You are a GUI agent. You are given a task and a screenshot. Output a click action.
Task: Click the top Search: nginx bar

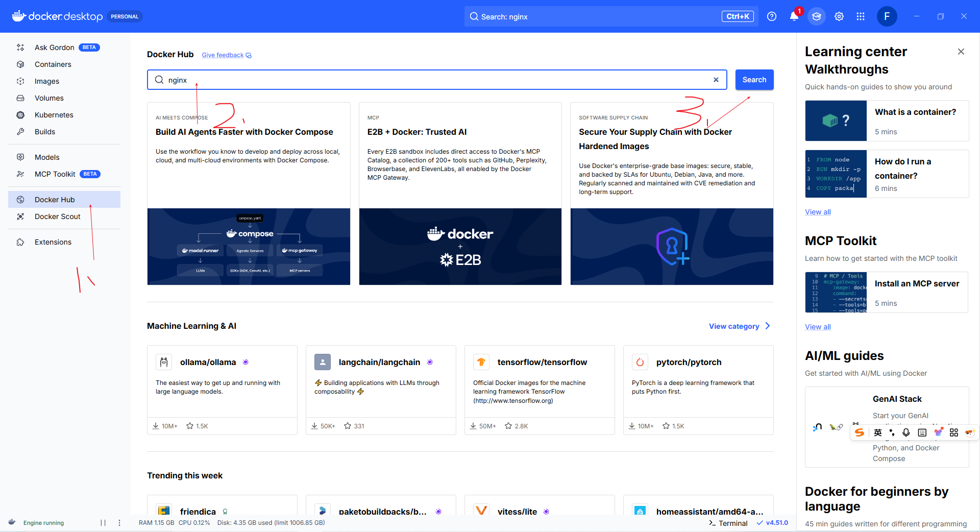pos(611,16)
